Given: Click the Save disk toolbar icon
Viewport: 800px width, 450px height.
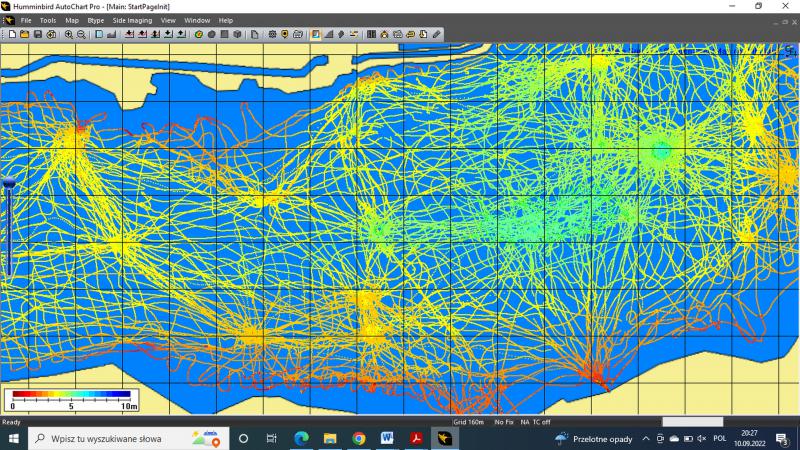Looking at the screenshot, I should pos(37,34).
